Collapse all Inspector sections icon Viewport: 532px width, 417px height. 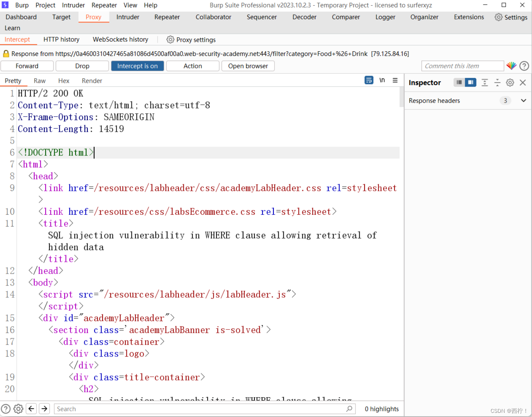pyautogui.click(x=497, y=82)
